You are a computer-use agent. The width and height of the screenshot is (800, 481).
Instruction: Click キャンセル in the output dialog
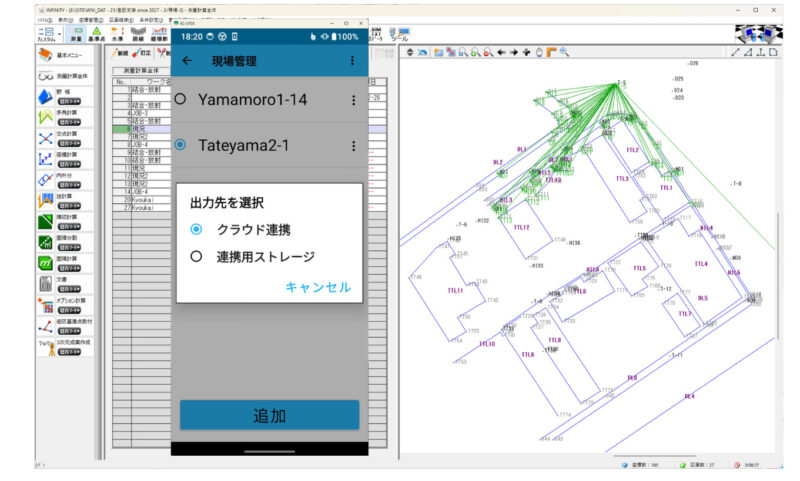pos(317,287)
